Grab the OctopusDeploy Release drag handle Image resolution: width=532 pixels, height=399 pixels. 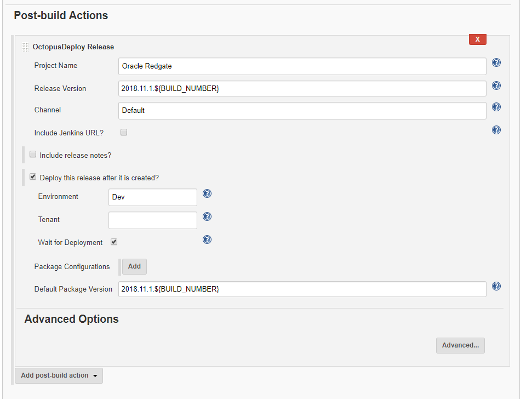pos(25,47)
